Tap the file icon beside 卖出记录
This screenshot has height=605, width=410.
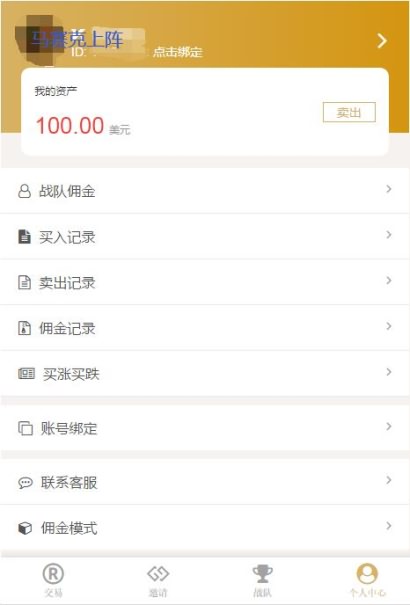pyautogui.click(x=24, y=282)
